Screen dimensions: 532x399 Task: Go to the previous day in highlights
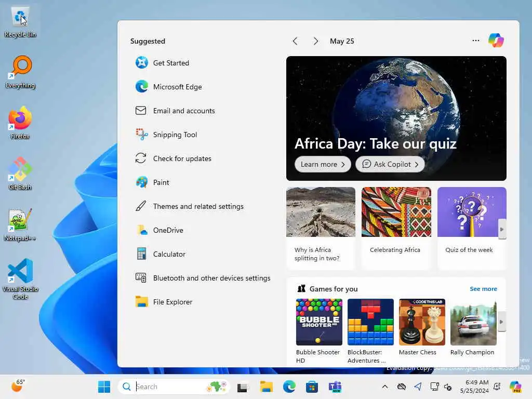click(x=295, y=41)
